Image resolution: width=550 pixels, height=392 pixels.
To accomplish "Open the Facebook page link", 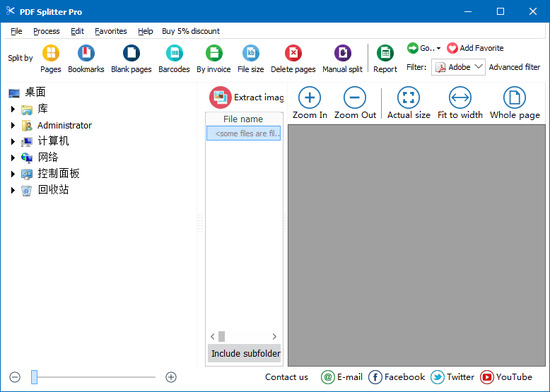I will coord(397,377).
